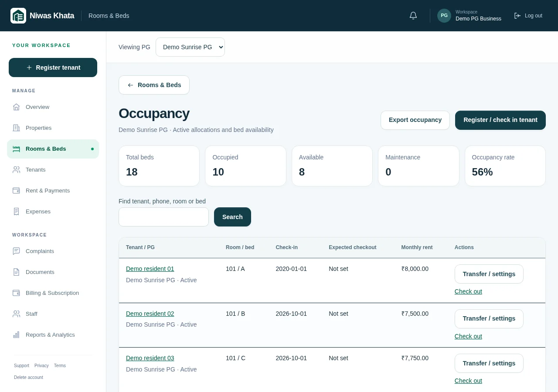The image size is (558, 392).
Task: Click the Privacy footer link
Action: point(41,365)
